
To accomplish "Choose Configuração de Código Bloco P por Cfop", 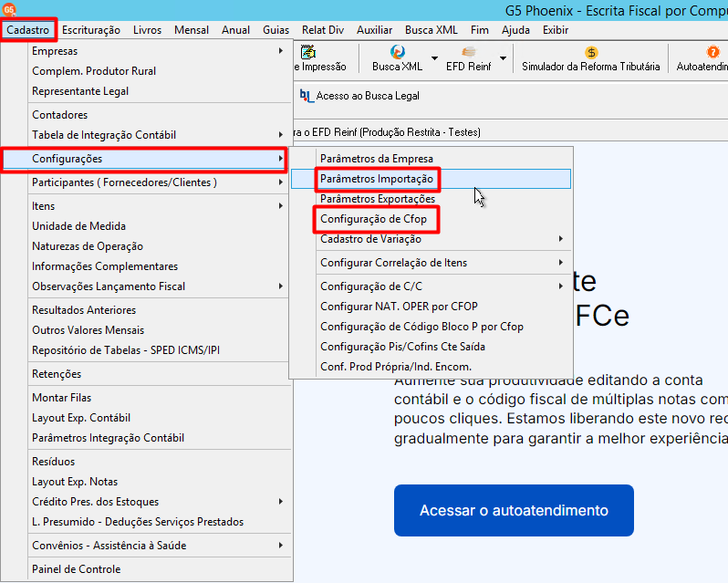I will point(431,327).
